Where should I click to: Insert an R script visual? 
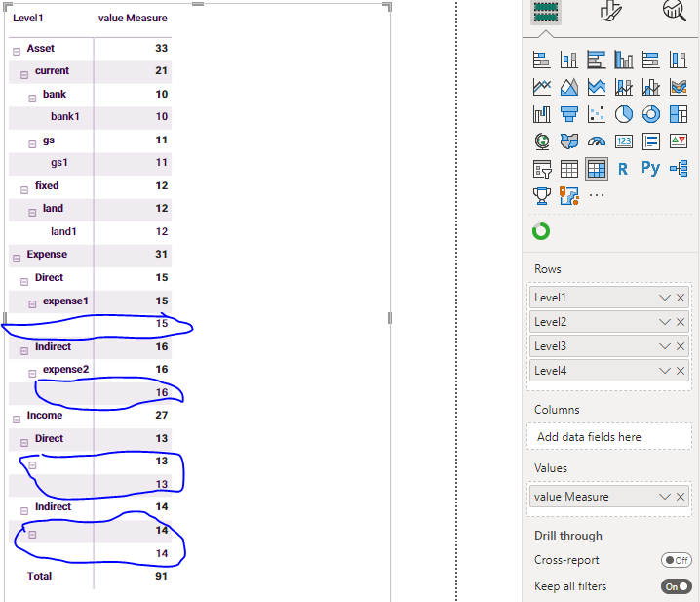(x=624, y=169)
